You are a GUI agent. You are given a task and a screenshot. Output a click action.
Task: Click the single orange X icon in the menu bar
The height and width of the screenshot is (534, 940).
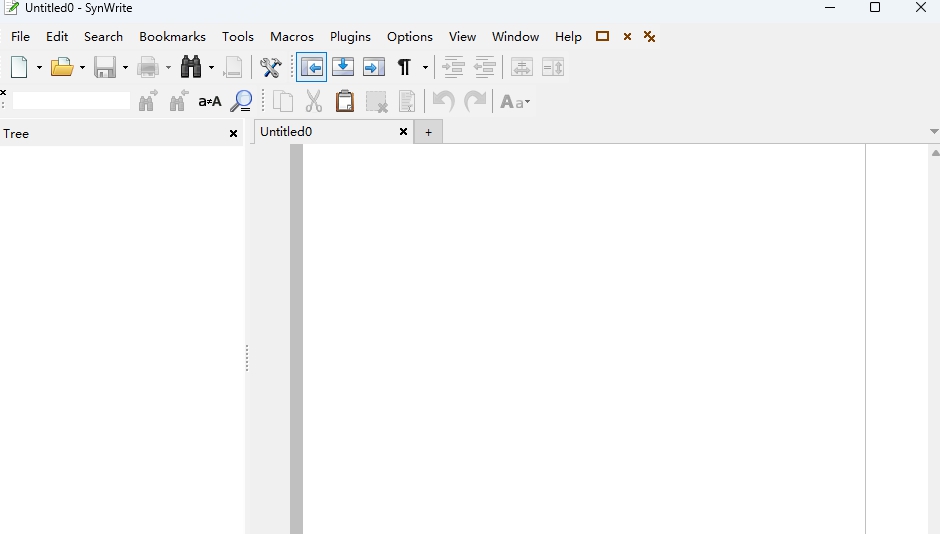[627, 37]
